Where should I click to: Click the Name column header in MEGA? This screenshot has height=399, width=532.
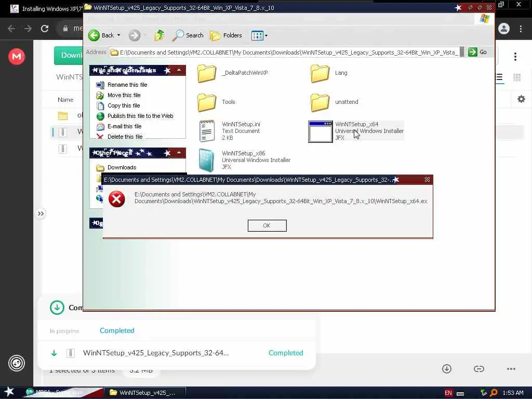(65, 100)
